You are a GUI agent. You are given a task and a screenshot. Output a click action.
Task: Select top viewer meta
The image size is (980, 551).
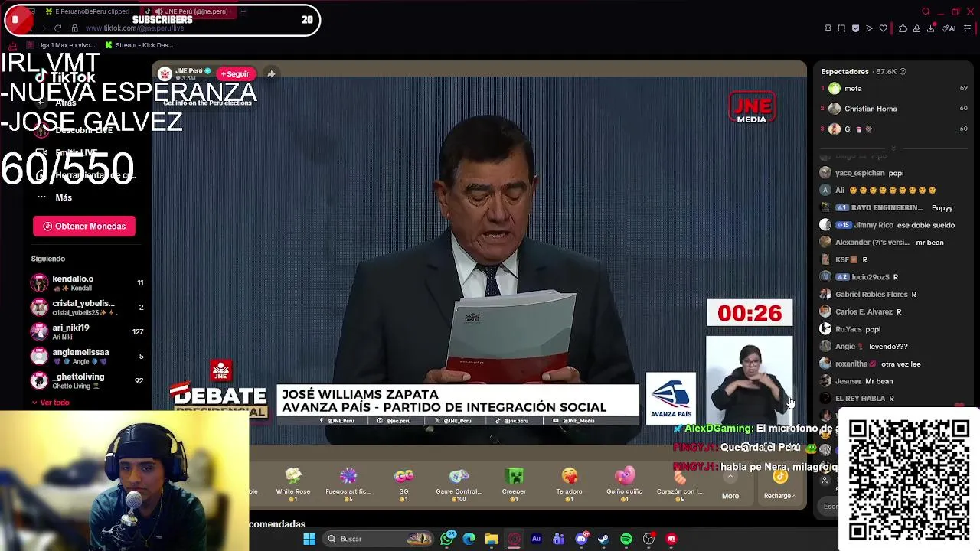click(x=894, y=89)
